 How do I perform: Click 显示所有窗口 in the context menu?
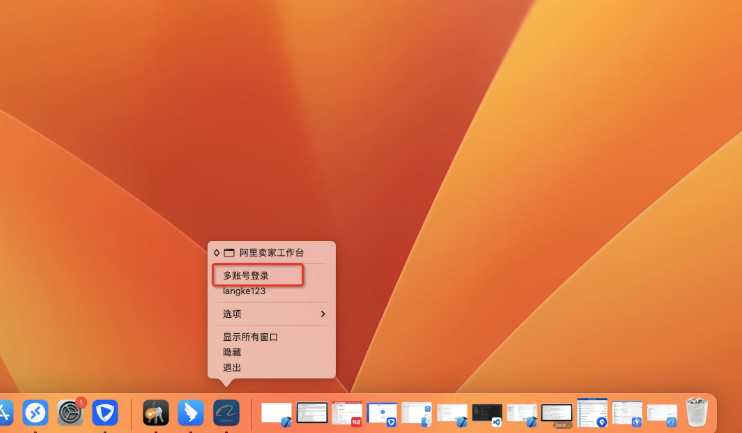[250, 337]
